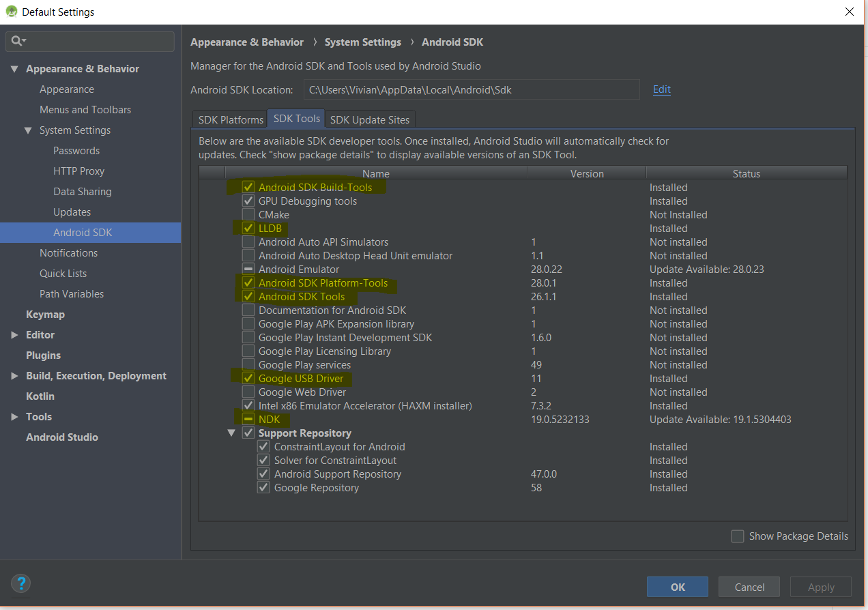
Task: Click the help question mark icon
Action: click(x=21, y=583)
